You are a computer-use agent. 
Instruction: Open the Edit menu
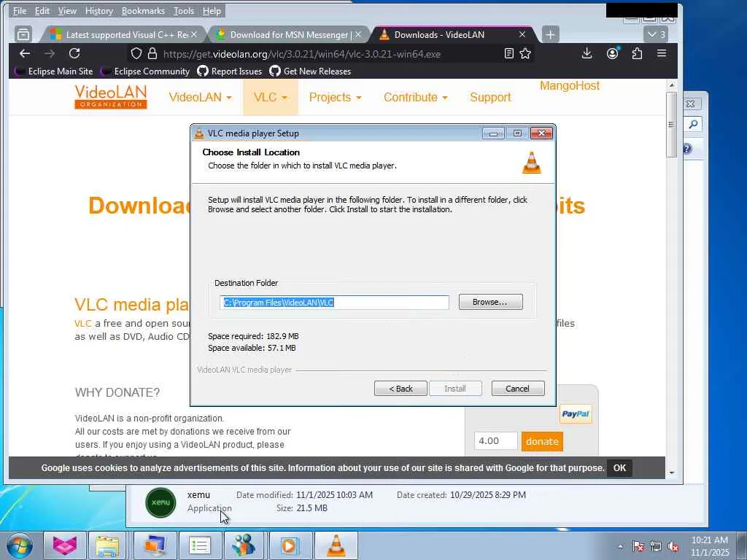tap(42, 10)
